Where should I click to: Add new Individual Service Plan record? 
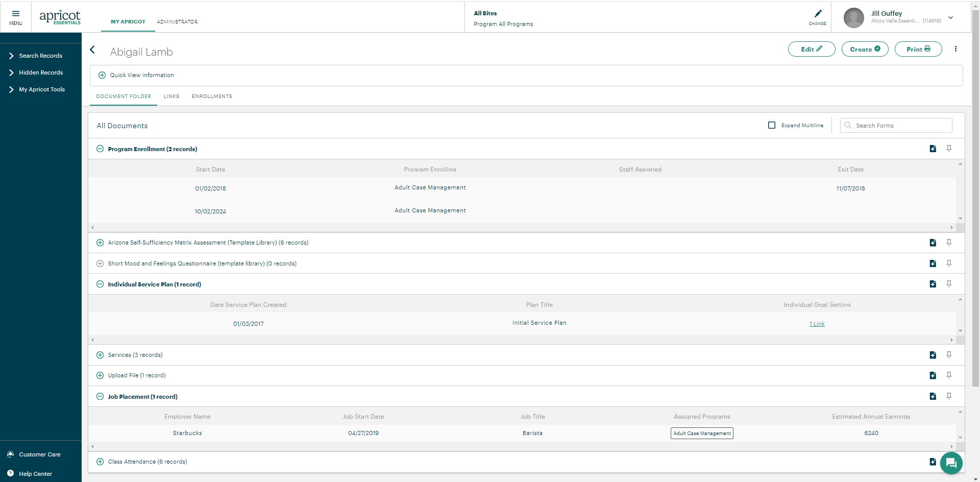tap(933, 284)
